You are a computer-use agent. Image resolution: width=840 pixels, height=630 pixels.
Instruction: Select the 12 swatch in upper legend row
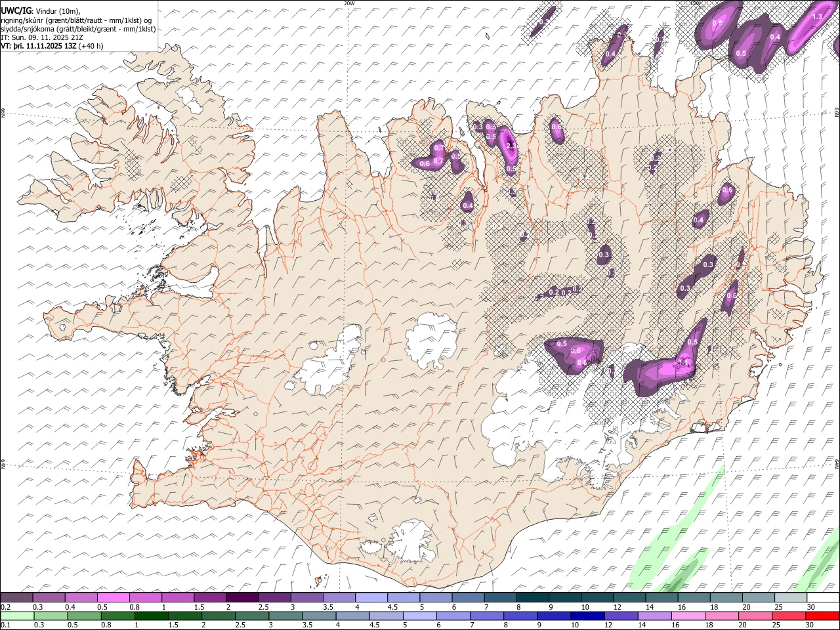(629, 598)
